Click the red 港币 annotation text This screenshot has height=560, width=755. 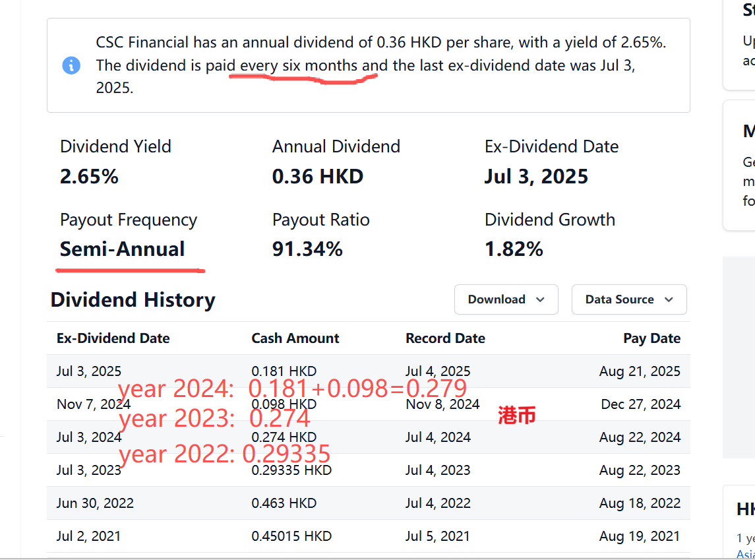coord(516,416)
